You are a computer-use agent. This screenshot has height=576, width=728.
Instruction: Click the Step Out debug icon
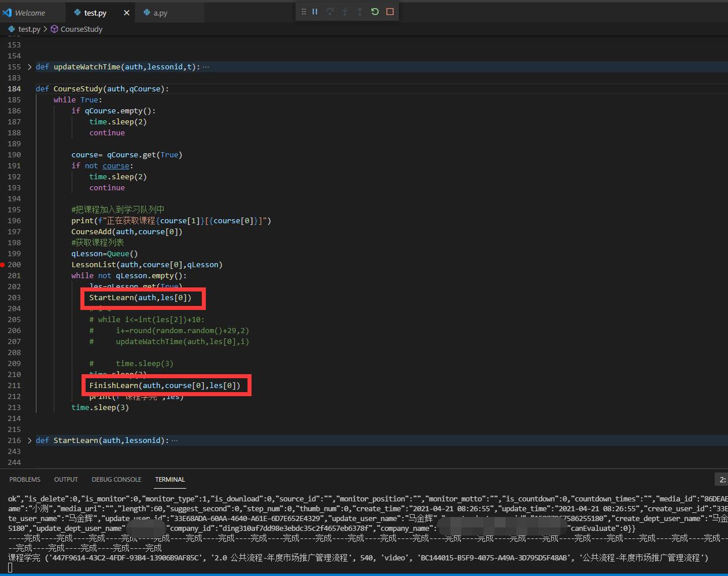click(x=360, y=12)
